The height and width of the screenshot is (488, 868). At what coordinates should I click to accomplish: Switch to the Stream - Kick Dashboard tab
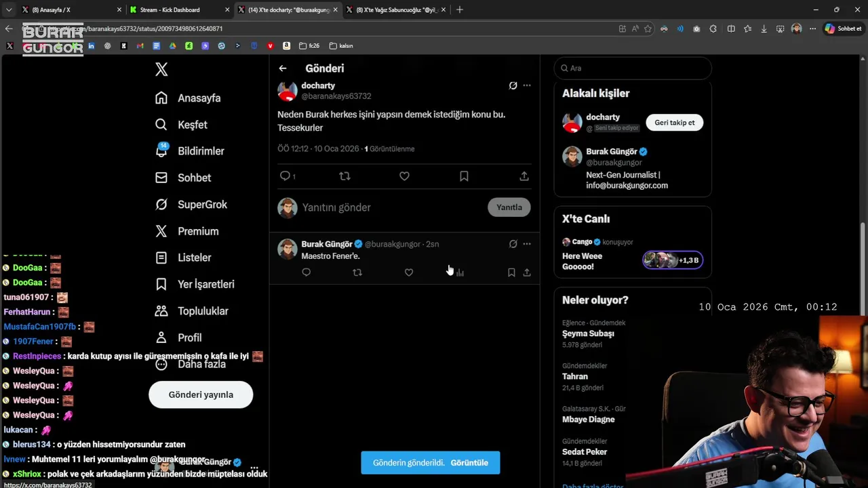coord(179,9)
